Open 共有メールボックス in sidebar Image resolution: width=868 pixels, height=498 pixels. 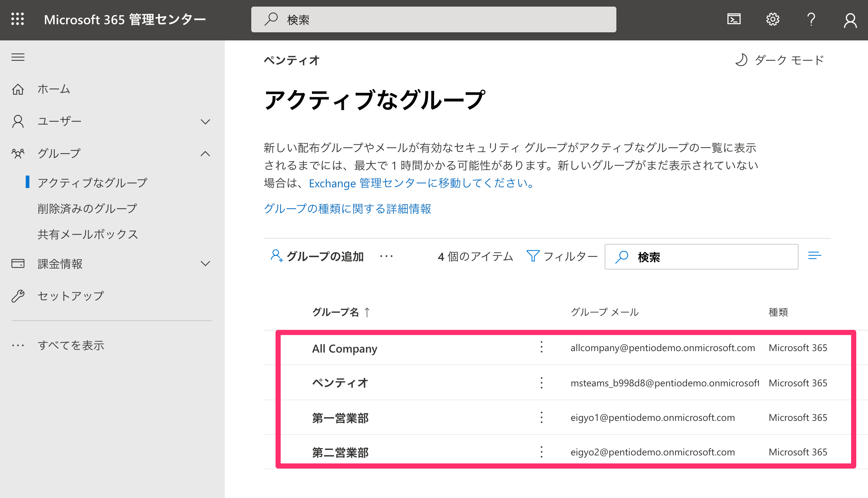click(x=88, y=234)
